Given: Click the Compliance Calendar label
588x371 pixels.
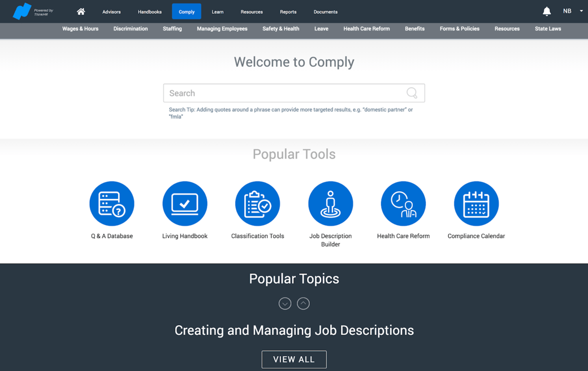Looking at the screenshot, I should tap(476, 236).
